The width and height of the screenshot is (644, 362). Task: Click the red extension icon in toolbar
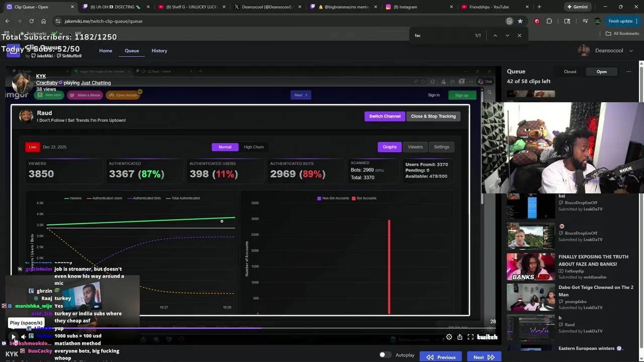tap(537, 21)
